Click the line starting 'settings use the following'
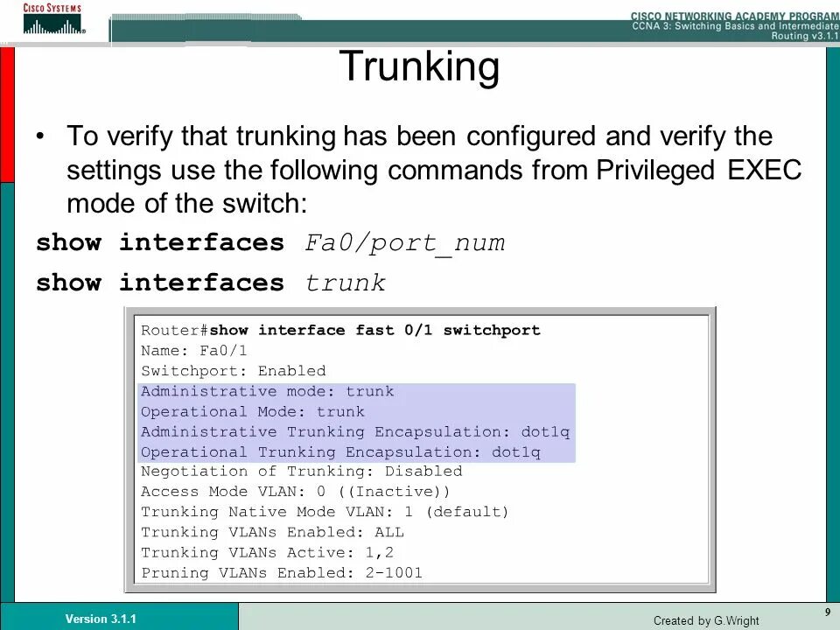Screen dimensions: 840x630 (x=434, y=170)
